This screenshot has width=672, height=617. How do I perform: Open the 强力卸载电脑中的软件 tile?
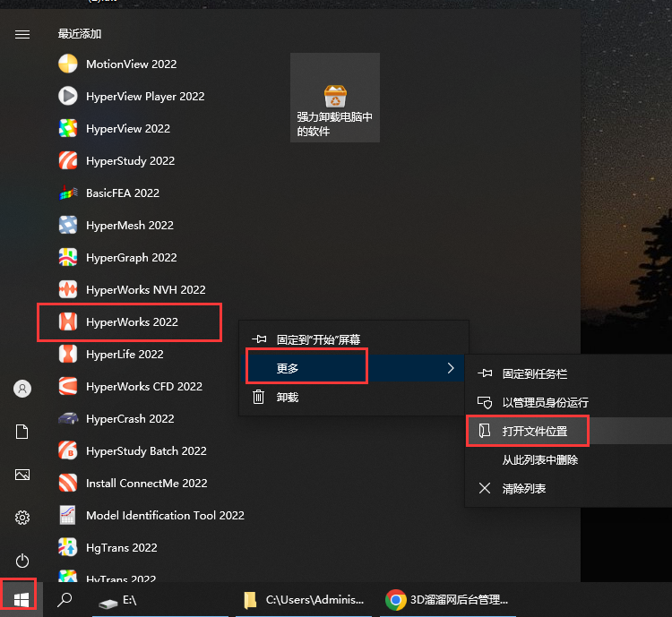[335, 98]
